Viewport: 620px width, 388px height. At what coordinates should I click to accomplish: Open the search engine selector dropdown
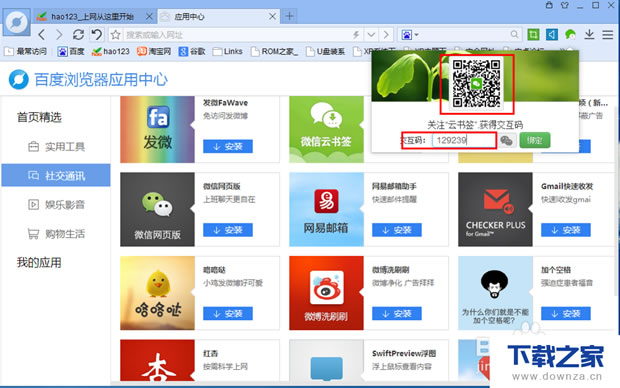point(410,35)
